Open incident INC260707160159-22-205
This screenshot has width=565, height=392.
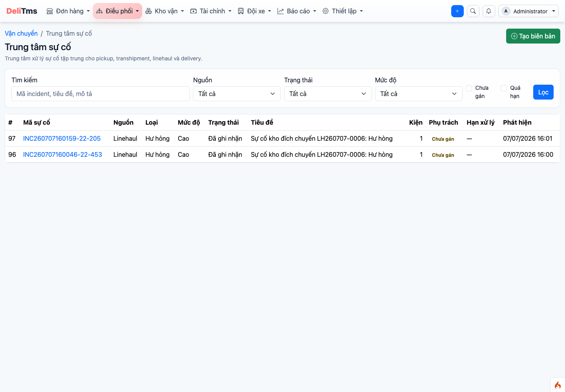(x=62, y=138)
